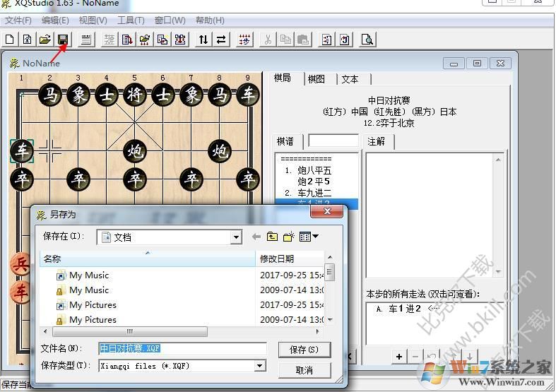Viewport: 556px width, 392px height.
Task: Create new folder icon in save dialog
Action: point(289,237)
